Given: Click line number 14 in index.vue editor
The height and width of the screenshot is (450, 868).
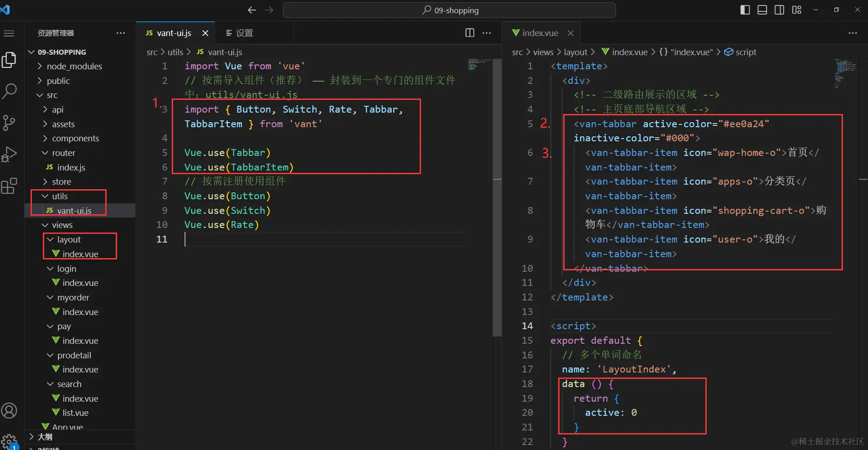Looking at the screenshot, I should pos(527,326).
